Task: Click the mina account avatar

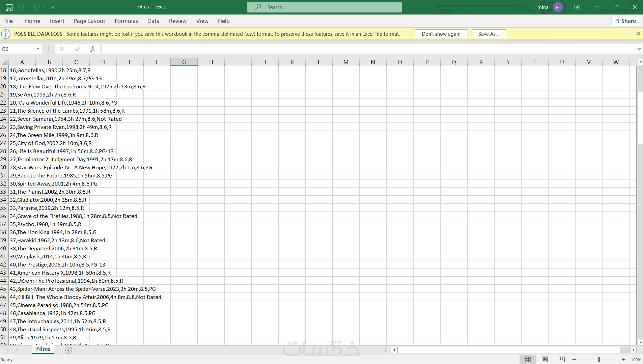Action: pyautogui.click(x=558, y=7)
